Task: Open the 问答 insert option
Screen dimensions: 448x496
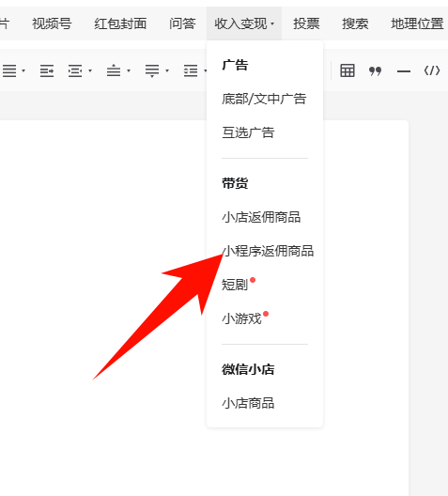Action: [182, 23]
